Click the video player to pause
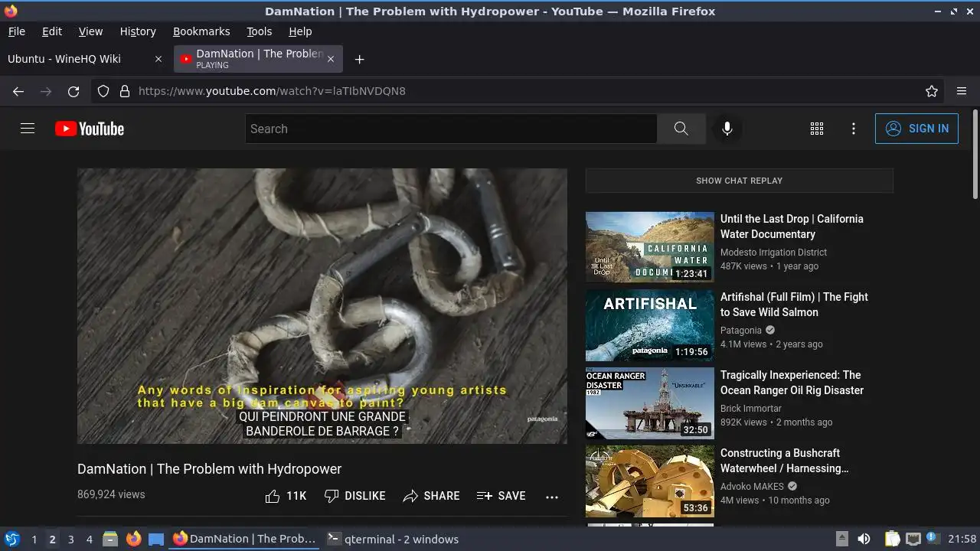 point(322,306)
